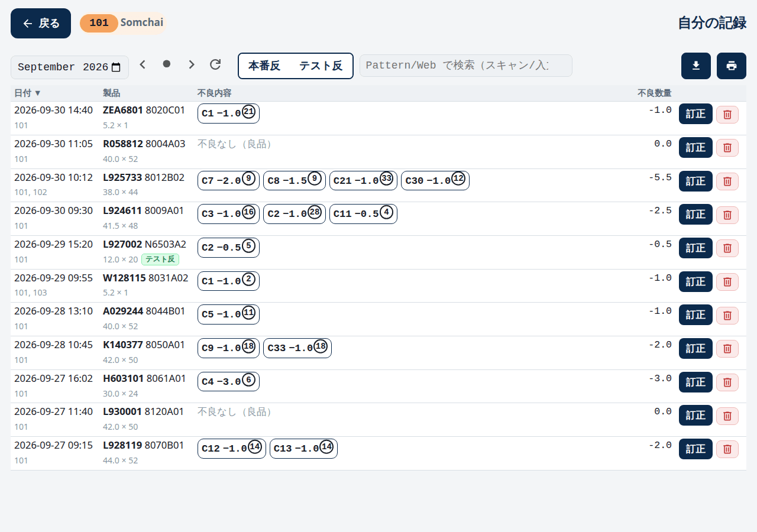Click the C13 −1.0 defect chip
This screenshot has width=757, height=532.
pos(304,448)
